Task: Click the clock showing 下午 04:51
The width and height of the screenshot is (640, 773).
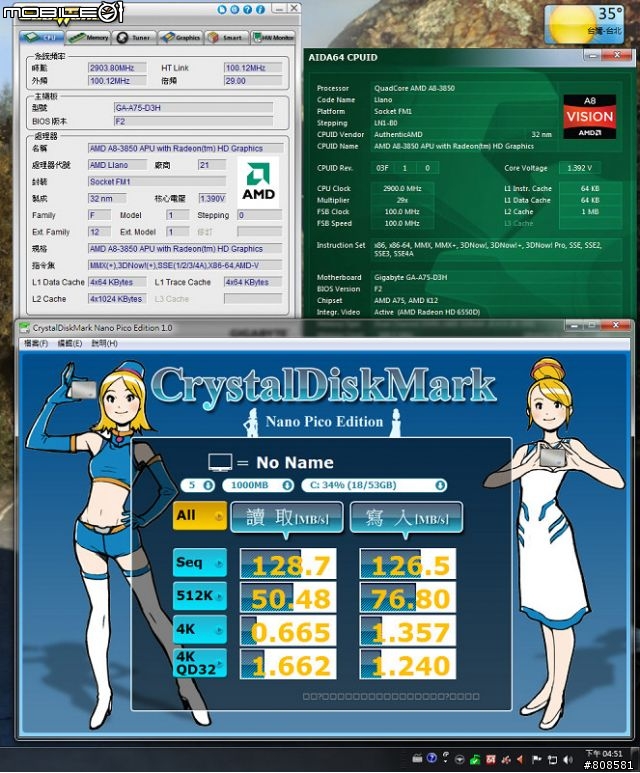Action: (604, 754)
